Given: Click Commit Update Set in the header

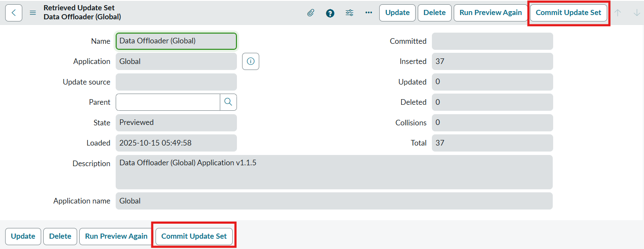Looking at the screenshot, I should (569, 13).
